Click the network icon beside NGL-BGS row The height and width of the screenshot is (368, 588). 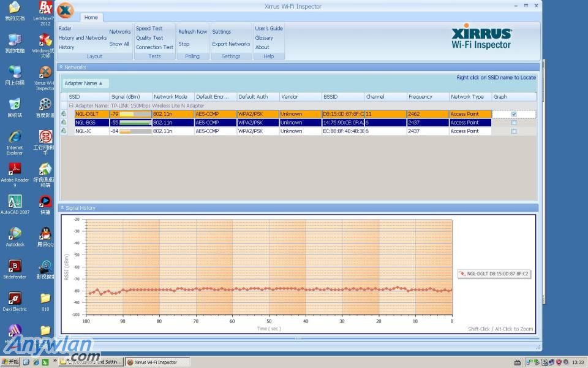(64, 123)
